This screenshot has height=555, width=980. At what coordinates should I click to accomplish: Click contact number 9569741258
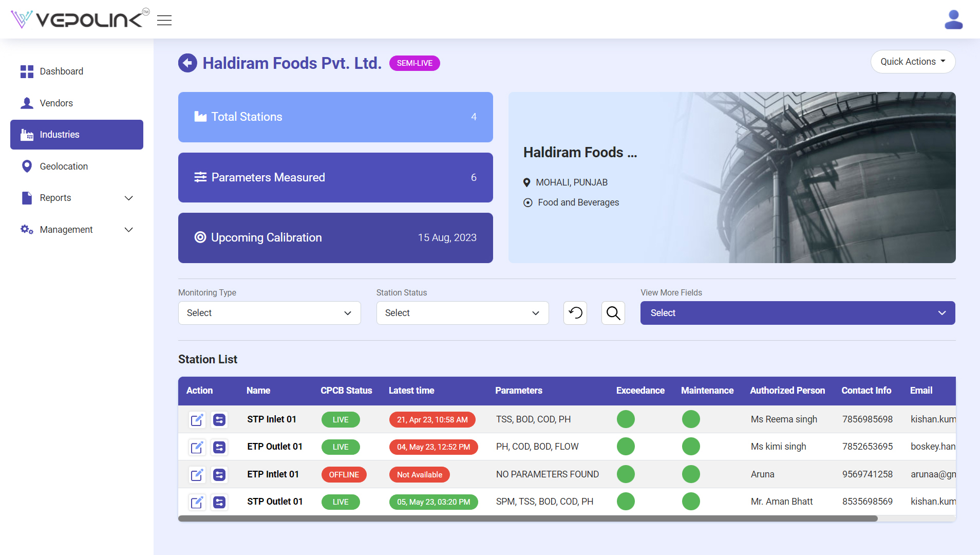pyautogui.click(x=868, y=474)
